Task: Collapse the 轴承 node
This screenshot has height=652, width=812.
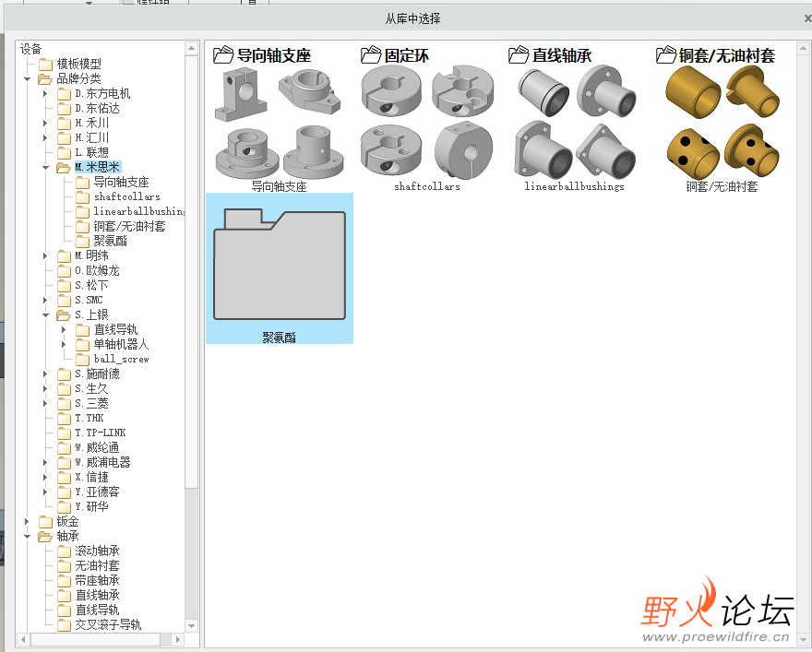Action: tap(28, 536)
